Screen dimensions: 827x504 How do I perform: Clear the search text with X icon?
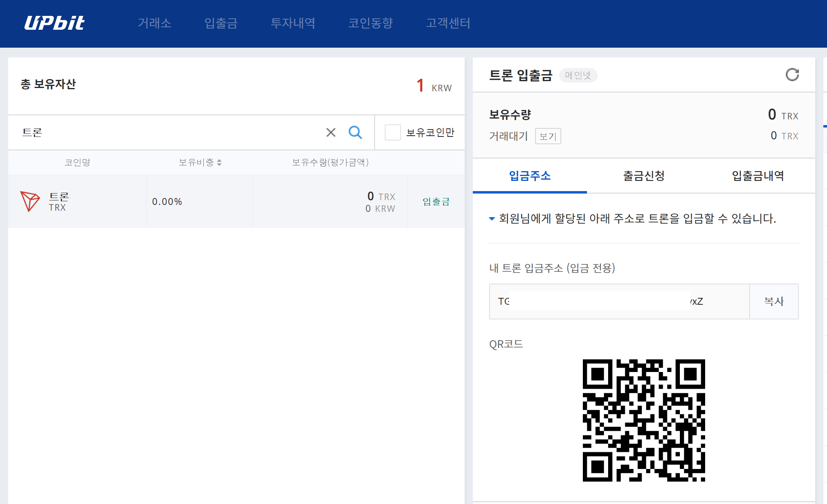[331, 132]
